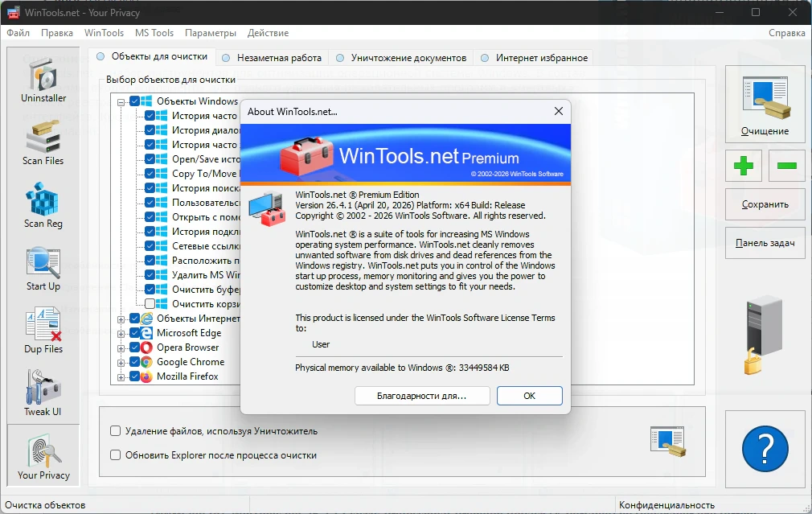Open the Правка menu
This screenshot has width=812, height=514.
57,33
